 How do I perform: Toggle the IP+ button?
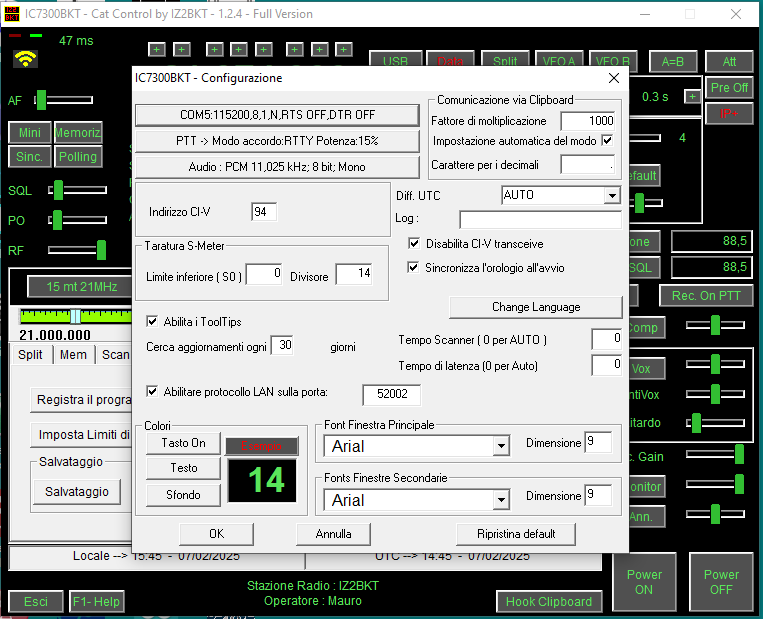pyautogui.click(x=729, y=114)
